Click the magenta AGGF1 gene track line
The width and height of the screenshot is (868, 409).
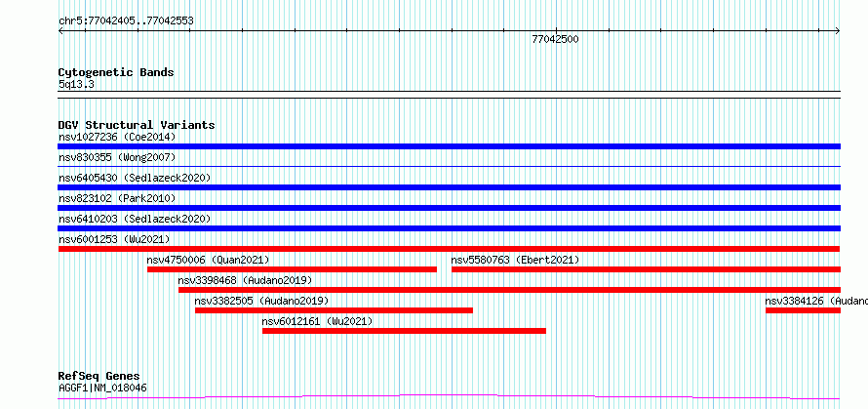pos(449,397)
